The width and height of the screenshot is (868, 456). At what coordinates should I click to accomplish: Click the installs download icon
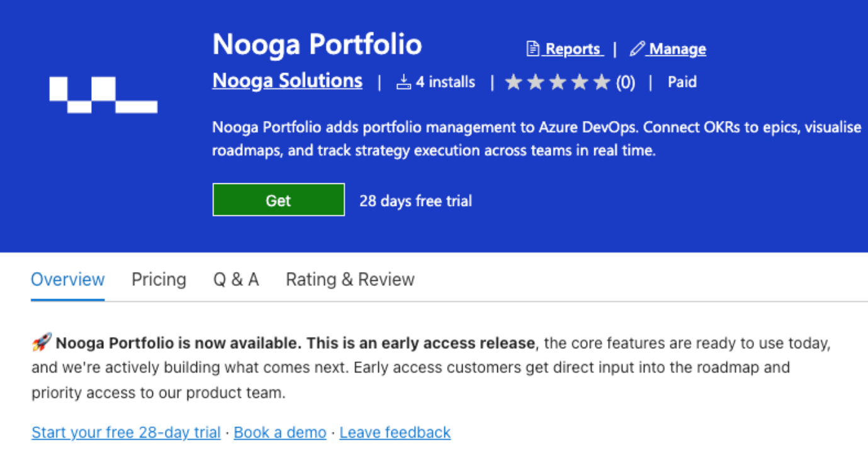click(403, 82)
